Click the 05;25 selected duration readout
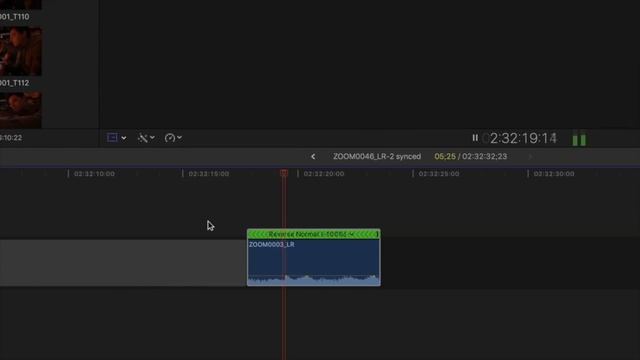Image resolution: width=640 pixels, height=360 pixels. click(x=445, y=156)
